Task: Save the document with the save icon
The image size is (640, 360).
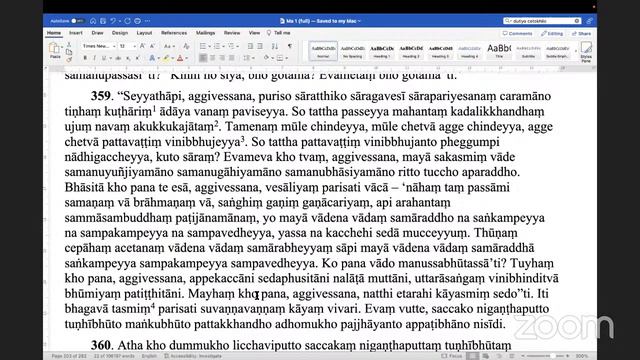Action: [103, 21]
